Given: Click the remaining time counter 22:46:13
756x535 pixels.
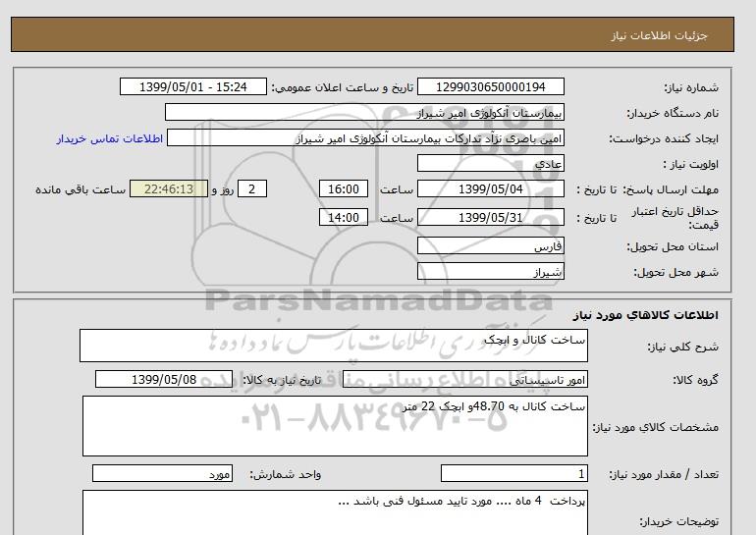Looking at the screenshot, I should click(169, 188).
